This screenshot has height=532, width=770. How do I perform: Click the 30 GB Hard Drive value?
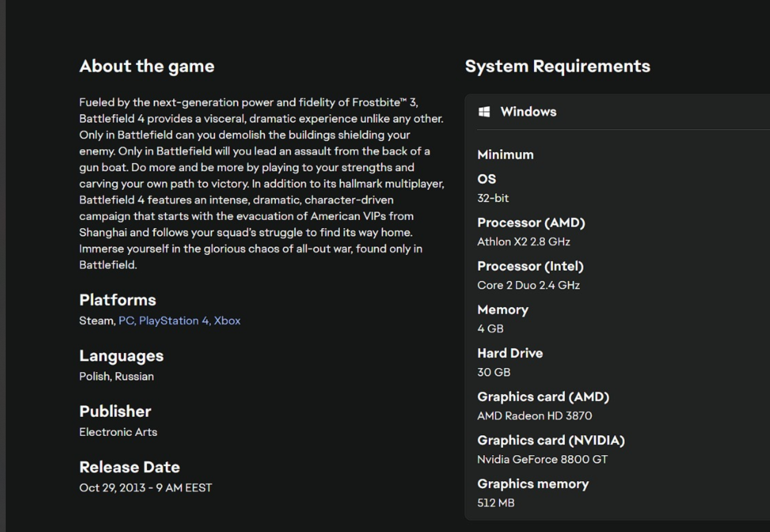(493, 372)
